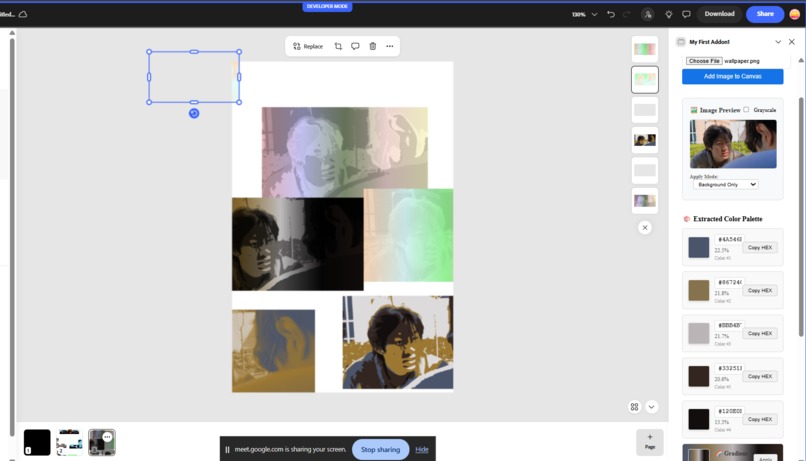Copy HEX for color #4A546
806x461 pixels.
[x=760, y=248]
